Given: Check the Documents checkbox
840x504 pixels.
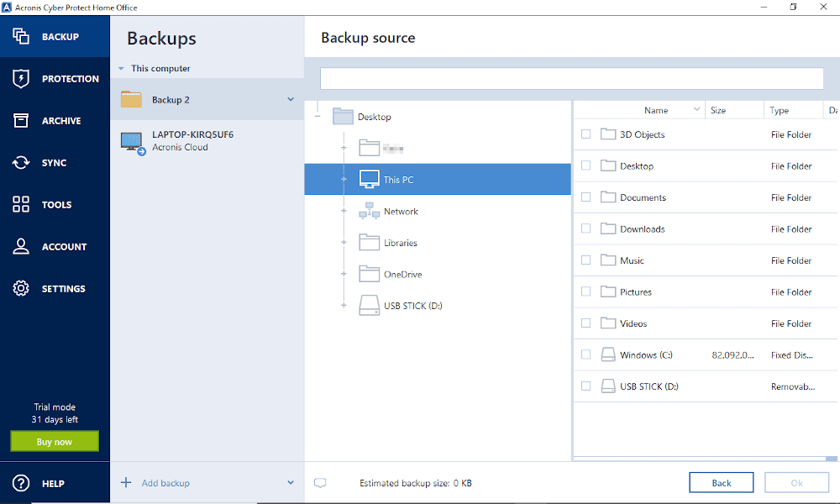Looking at the screenshot, I should click(x=586, y=197).
